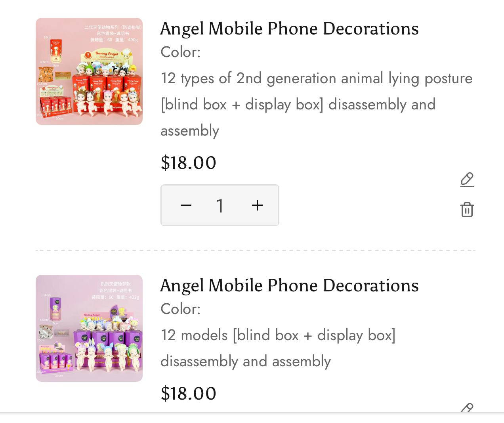The width and height of the screenshot is (504, 423).
Task: Click 'disassembly and assembly' line of second item
Action: pyautogui.click(x=245, y=361)
